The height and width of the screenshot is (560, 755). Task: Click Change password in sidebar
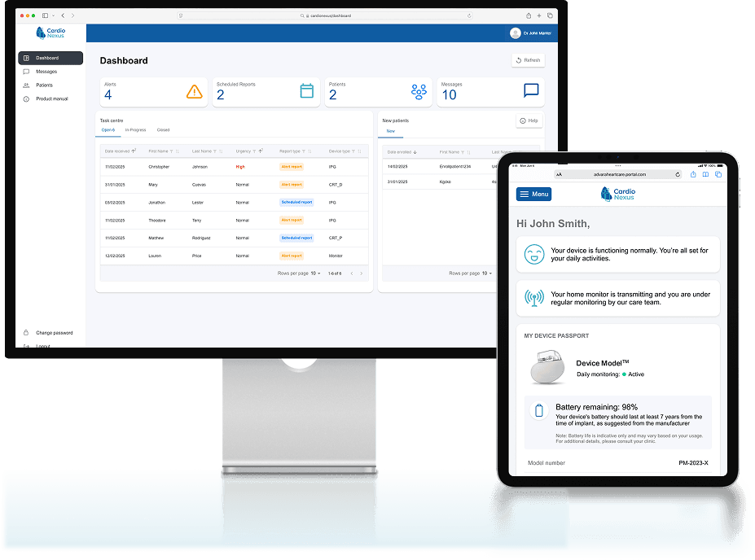click(x=54, y=333)
